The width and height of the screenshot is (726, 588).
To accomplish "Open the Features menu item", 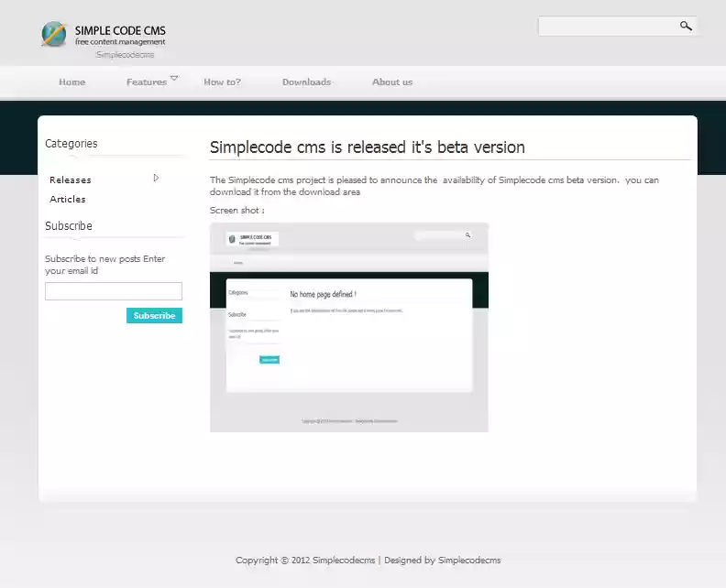I will pyautogui.click(x=147, y=82).
